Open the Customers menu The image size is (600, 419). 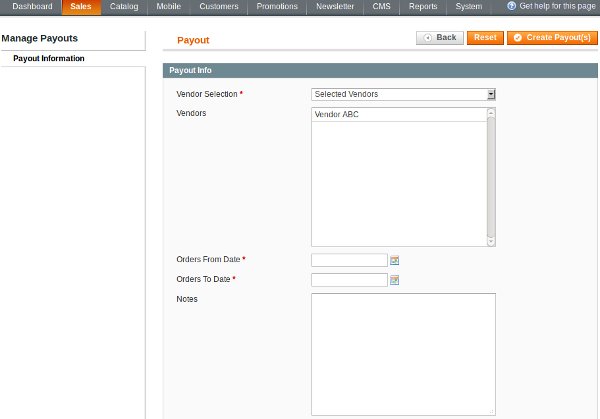pos(219,7)
